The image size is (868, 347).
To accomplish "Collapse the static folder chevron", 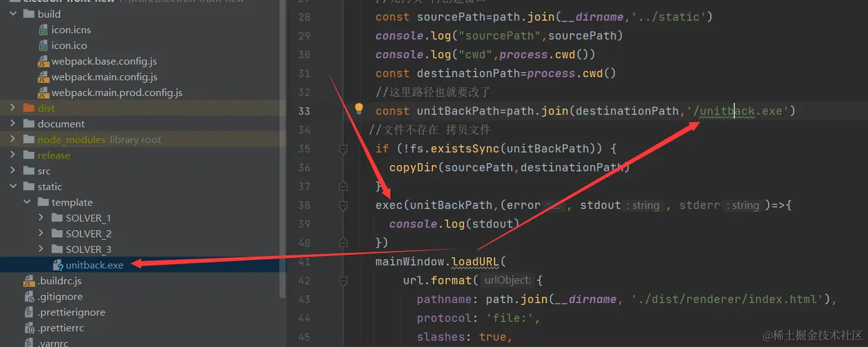I will pyautogui.click(x=13, y=186).
